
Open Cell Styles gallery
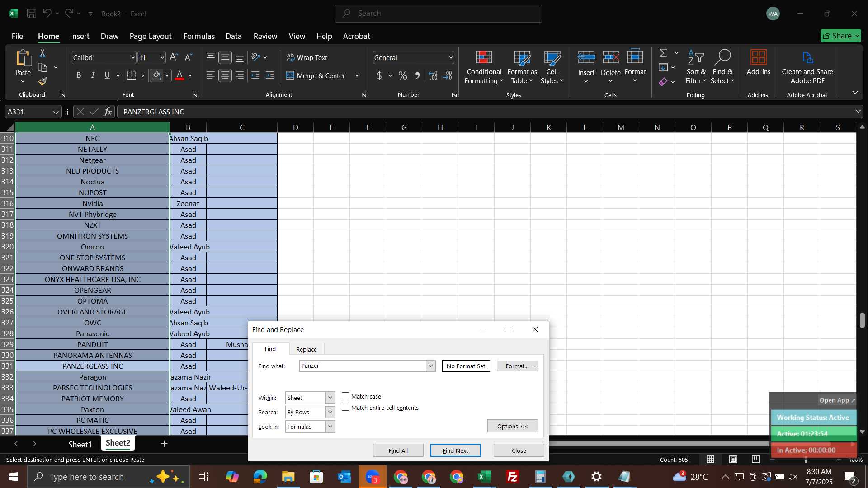pyautogui.click(x=552, y=67)
